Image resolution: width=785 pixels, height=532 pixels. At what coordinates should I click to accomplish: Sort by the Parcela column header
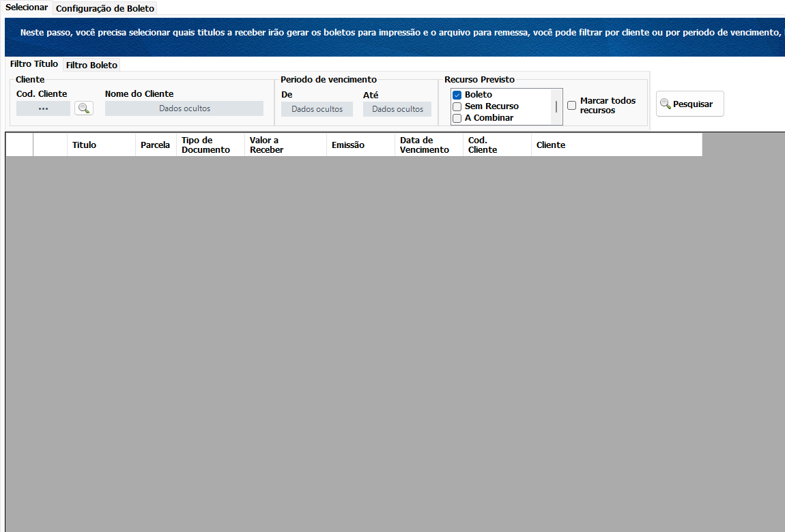tap(156, 145)
